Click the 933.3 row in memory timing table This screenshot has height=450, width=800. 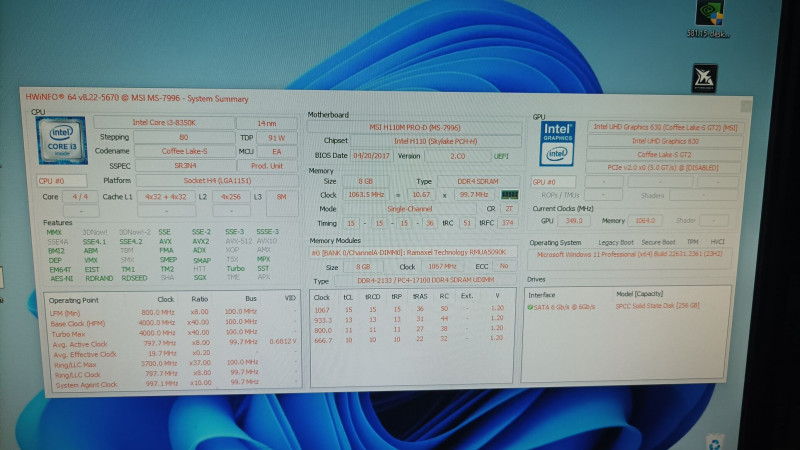click(x=409, y=319)
